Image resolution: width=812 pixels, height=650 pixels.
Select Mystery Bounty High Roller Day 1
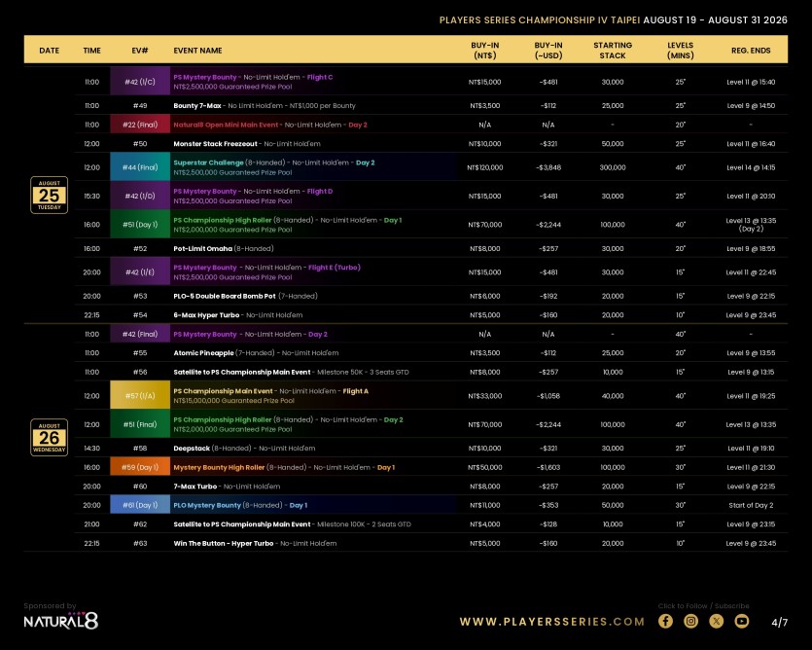284,467
